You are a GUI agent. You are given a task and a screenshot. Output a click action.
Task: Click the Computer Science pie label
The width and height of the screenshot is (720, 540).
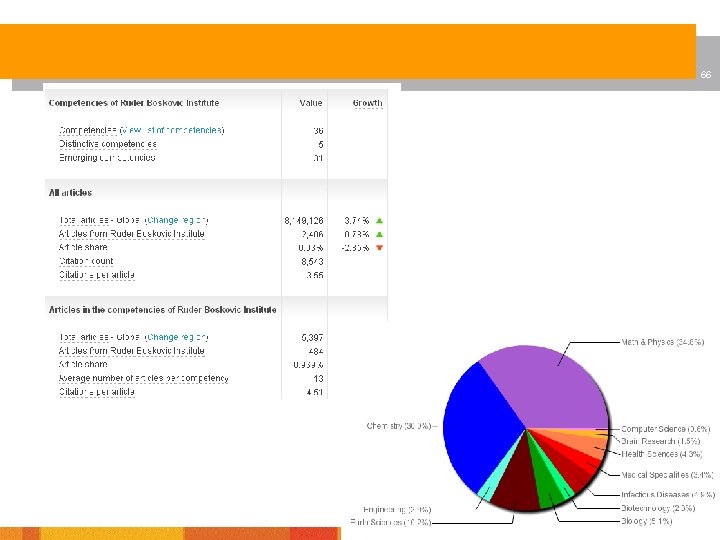click(x=665, y=429)
